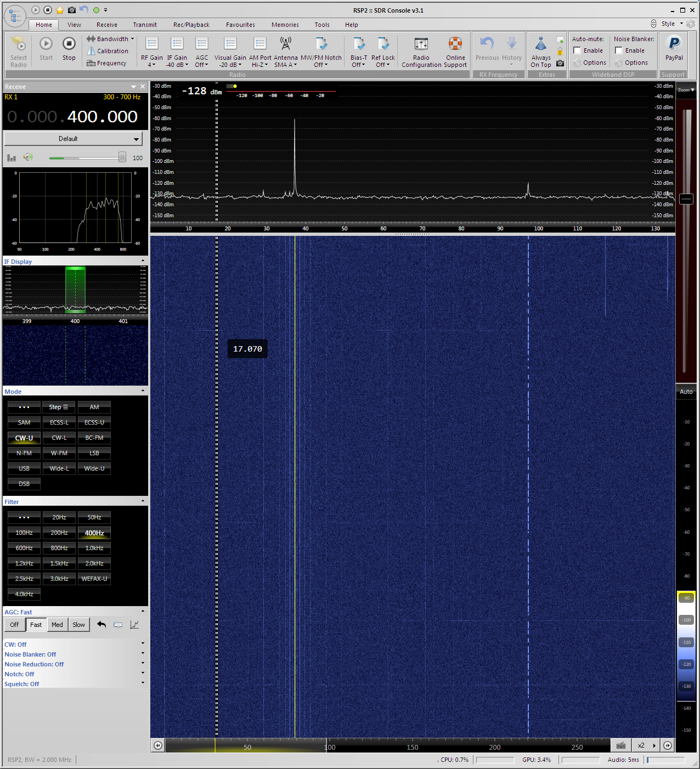The width and height of the screenshot is (700, 769).
Task: Switch to the Receive ribbon tab
Action: click(x=106, y=25)
